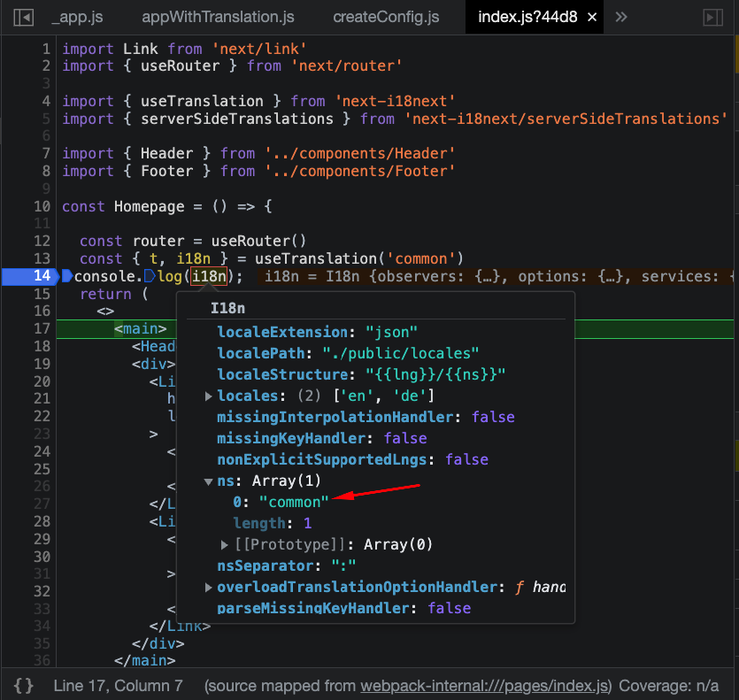739x700 pixels.
Task: Collapse the ns Array(1) entry
Action: coord(208,481)
